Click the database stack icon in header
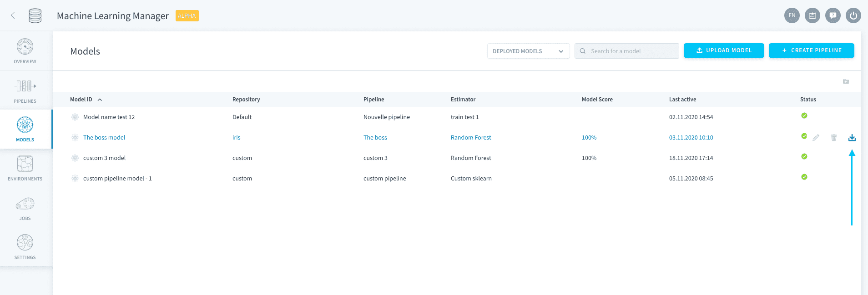The width and height of the screenshot is (868, 295). click(x=35, y=15)
